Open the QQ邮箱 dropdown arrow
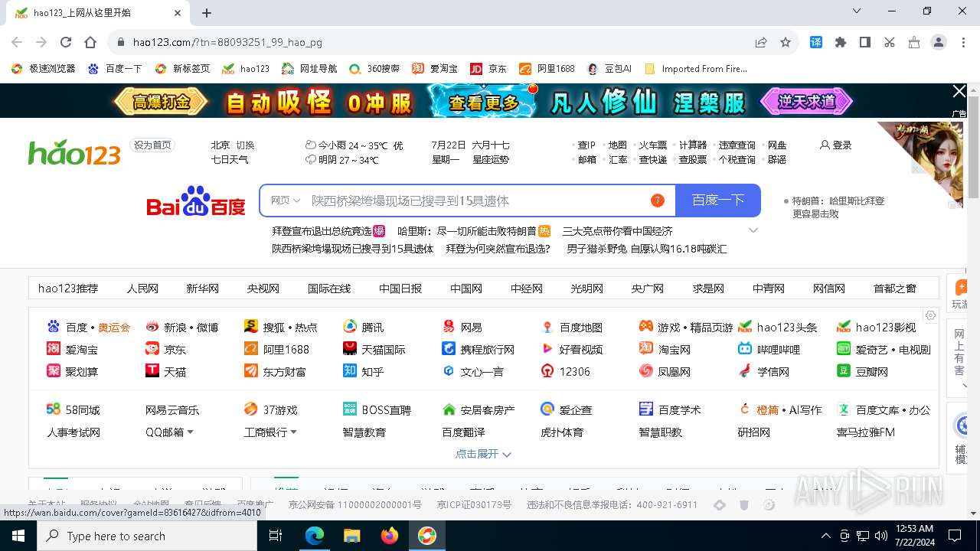Image resolution: width=980 pixels, height=551 pixels. pyautogui.click(x=190, y=432)
